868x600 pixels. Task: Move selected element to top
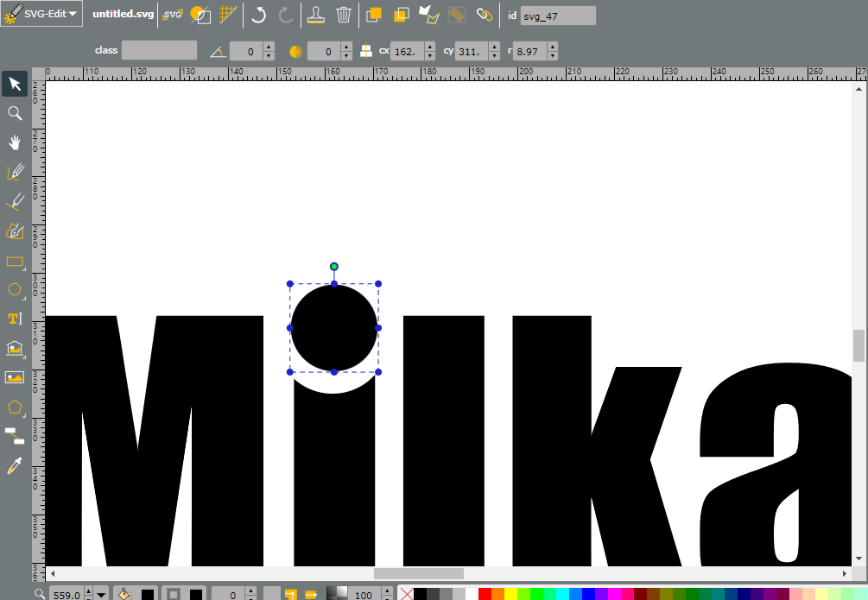click(x=374, y=15)
